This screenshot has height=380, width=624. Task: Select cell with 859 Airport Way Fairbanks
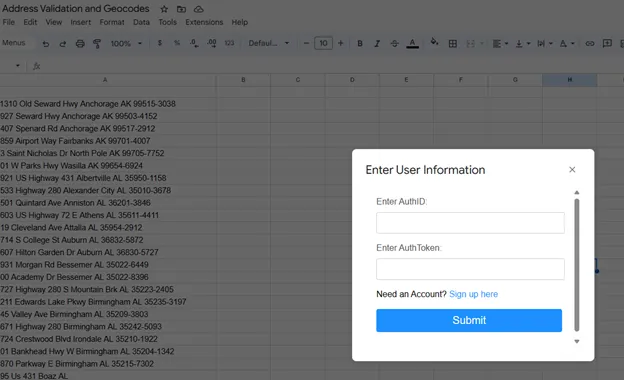[x=108, y=141]
